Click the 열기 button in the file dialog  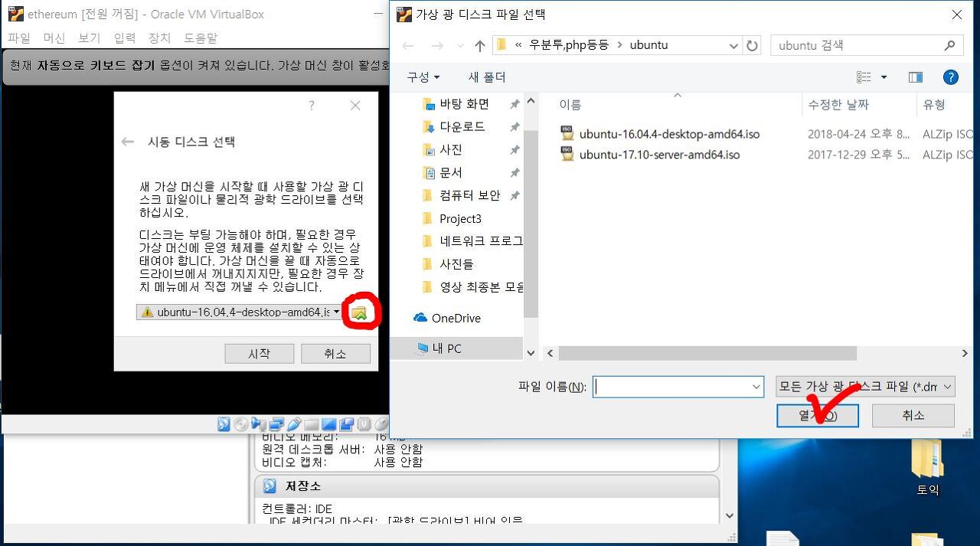[x=817, y=415]
